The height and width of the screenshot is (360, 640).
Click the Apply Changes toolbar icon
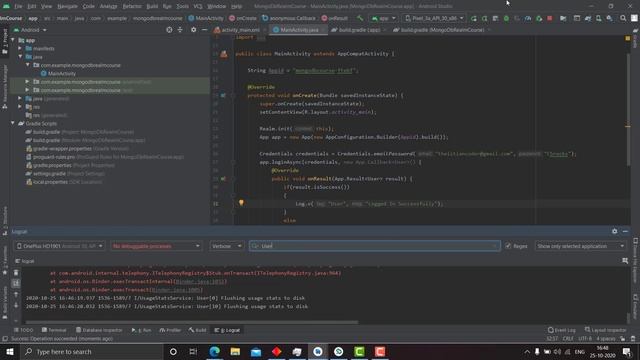click(484, 18)
